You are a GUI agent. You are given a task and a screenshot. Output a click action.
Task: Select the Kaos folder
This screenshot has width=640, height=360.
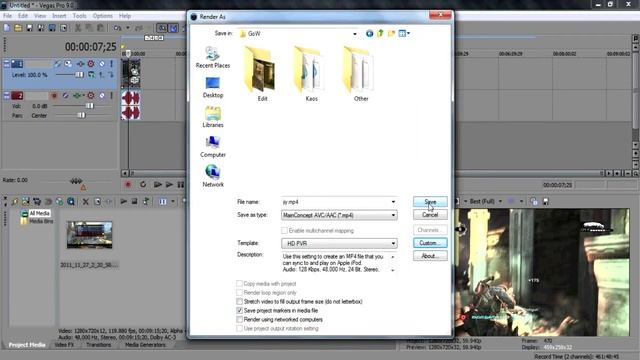tap(311, 74)
